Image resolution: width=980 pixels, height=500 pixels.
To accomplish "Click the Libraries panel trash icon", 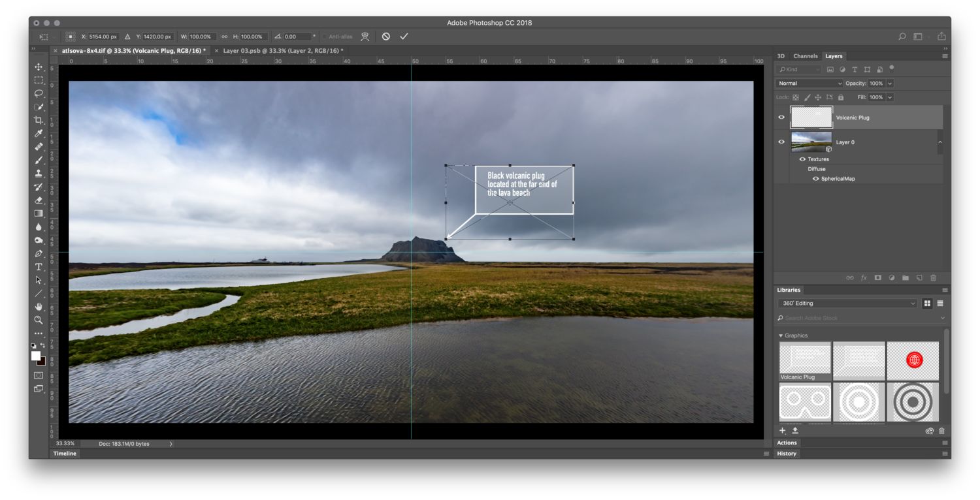I will 941,431.
